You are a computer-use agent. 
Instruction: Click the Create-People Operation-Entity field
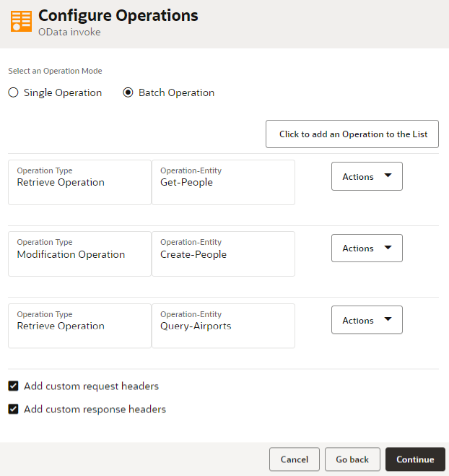click(x=223, y=254)
